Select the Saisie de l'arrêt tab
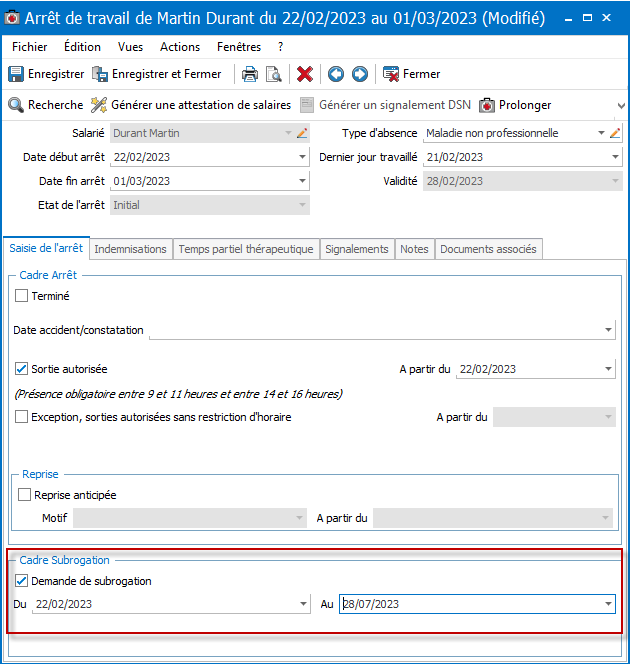 pos(46,248)
